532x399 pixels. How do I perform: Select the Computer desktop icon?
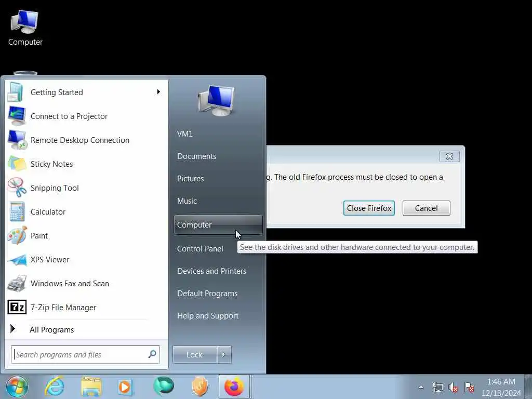tap(25, 28)
